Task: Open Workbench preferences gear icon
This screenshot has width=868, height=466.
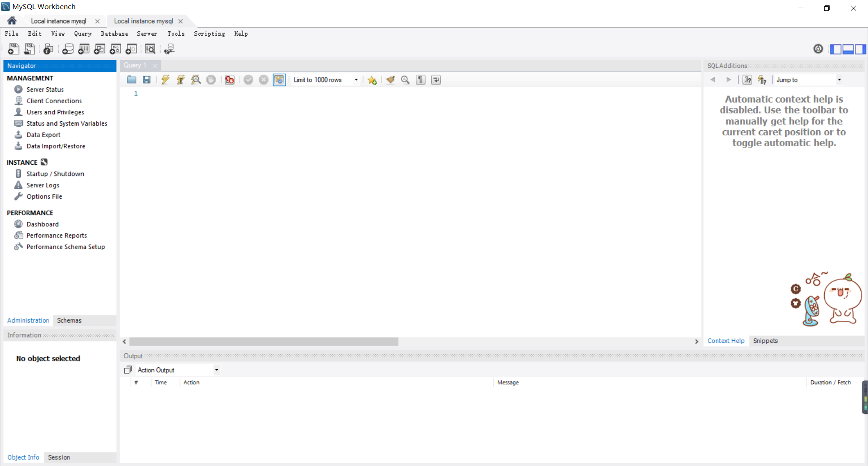Action: (x=818, y=49)
